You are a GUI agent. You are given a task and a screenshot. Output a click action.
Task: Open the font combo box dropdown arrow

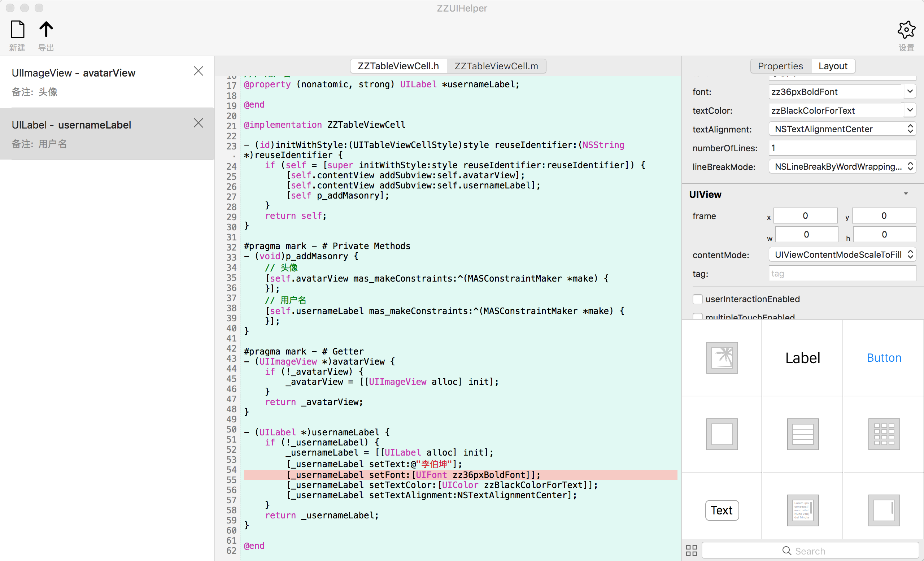point(910,91)
